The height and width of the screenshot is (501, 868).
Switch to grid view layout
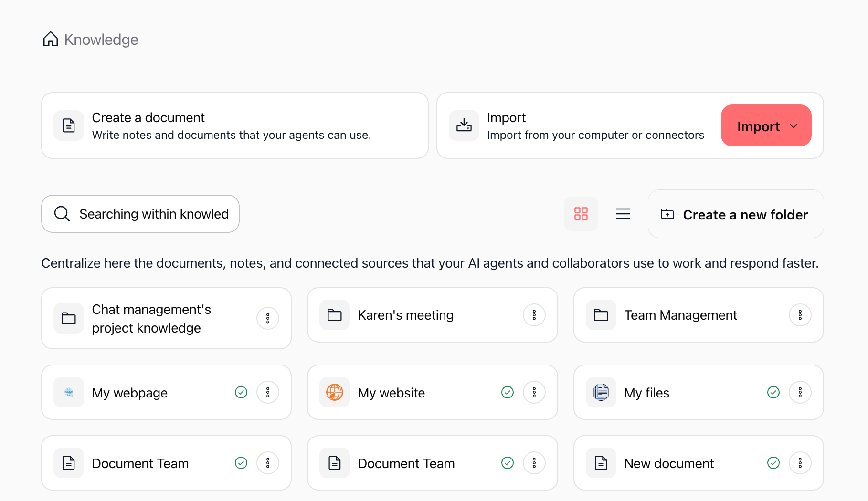pyautogui.click(x=581, y=214)
